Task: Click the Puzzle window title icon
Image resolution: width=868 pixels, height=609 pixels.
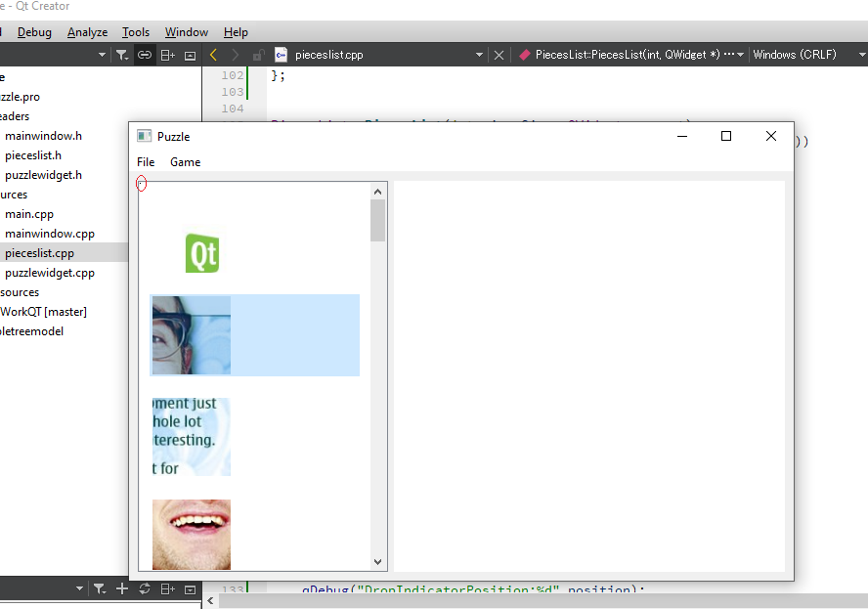Action: (144, 136)
